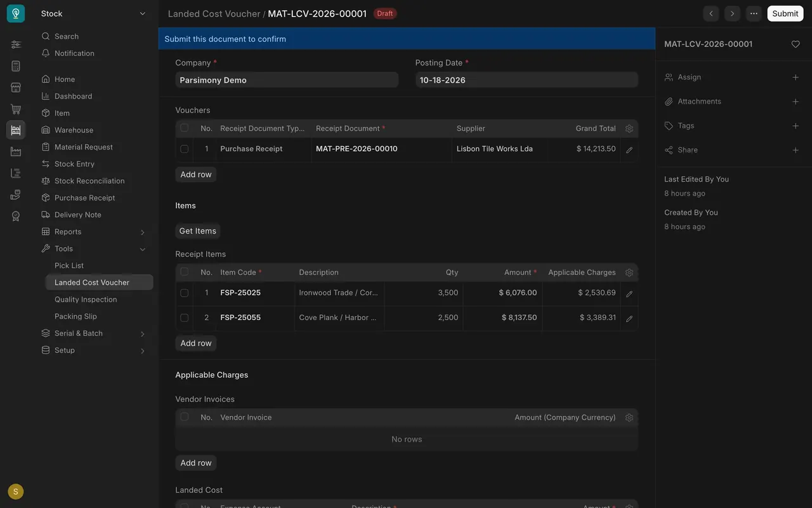Edit the FSP-25025 receipt item row

pyautogui.click(x=629, y=294)
